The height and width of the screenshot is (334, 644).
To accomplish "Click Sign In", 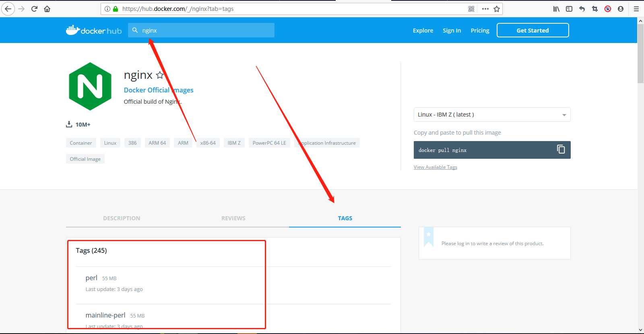I will 452,31.
